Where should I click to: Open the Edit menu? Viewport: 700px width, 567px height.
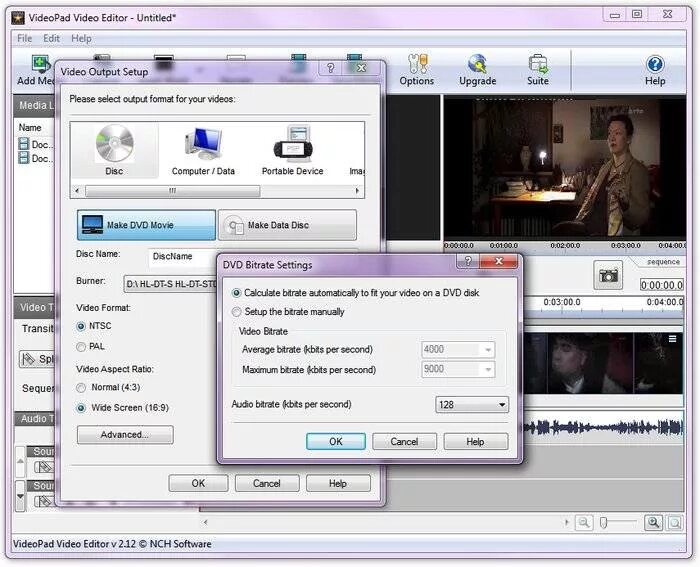point(51,38)
